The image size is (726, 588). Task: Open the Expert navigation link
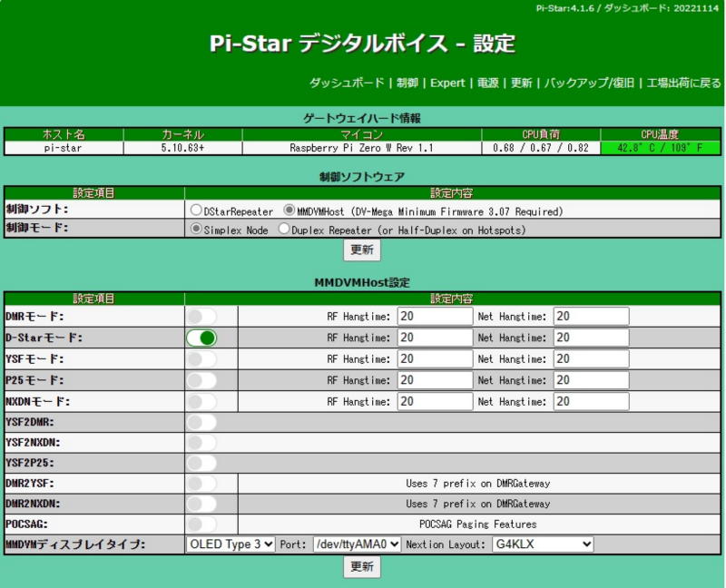click(x=447, y=83)
